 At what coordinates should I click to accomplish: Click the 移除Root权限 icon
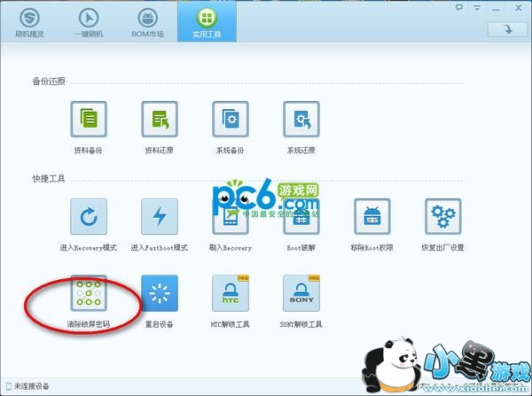point(372,216)
